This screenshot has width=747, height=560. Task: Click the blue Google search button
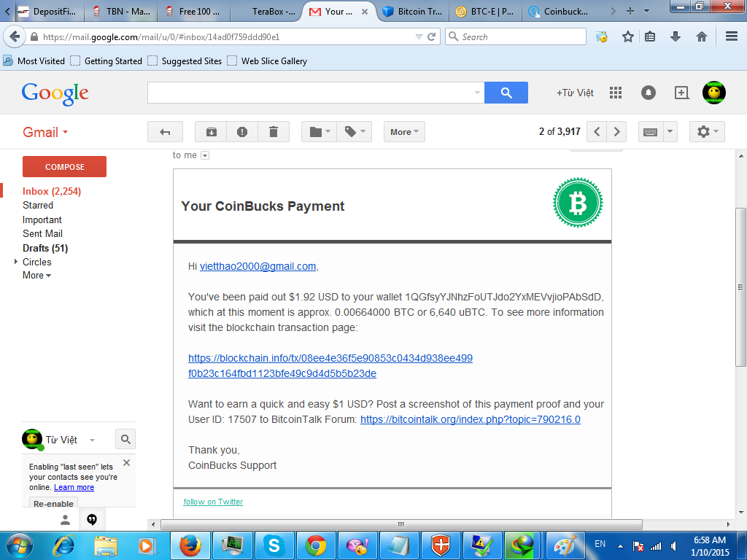pyautogui.click(x=506, y=93)
